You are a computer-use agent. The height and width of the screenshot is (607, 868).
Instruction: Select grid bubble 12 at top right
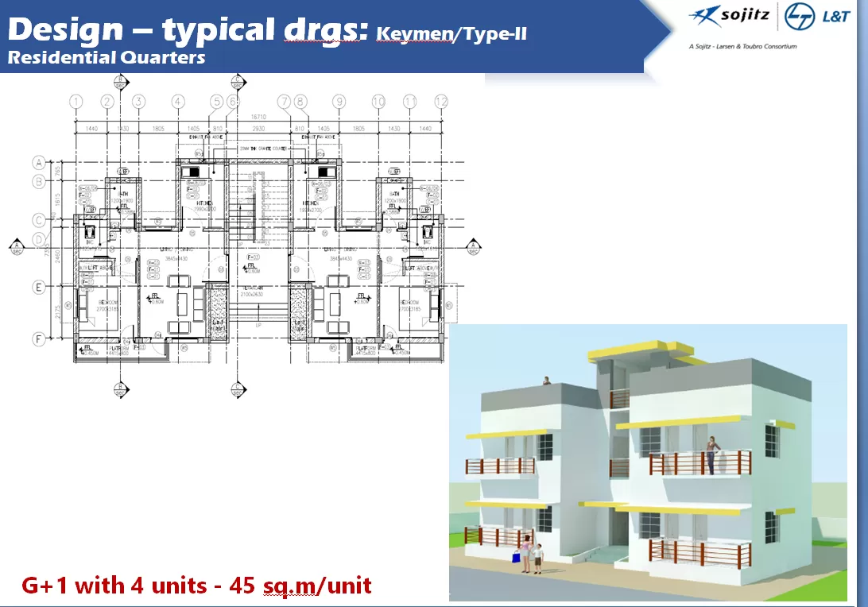click(441, 100)
